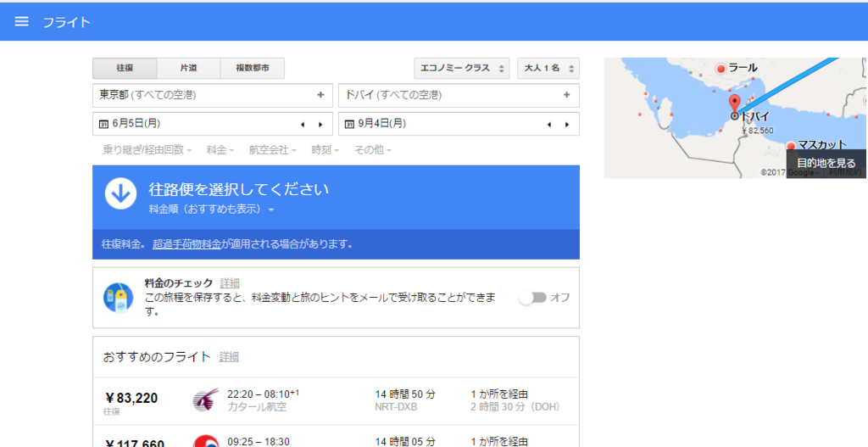Click the plus icon beside ドバイ destination
The height and width of the screenshot is (447, 868).
click(x=567, y=95)
